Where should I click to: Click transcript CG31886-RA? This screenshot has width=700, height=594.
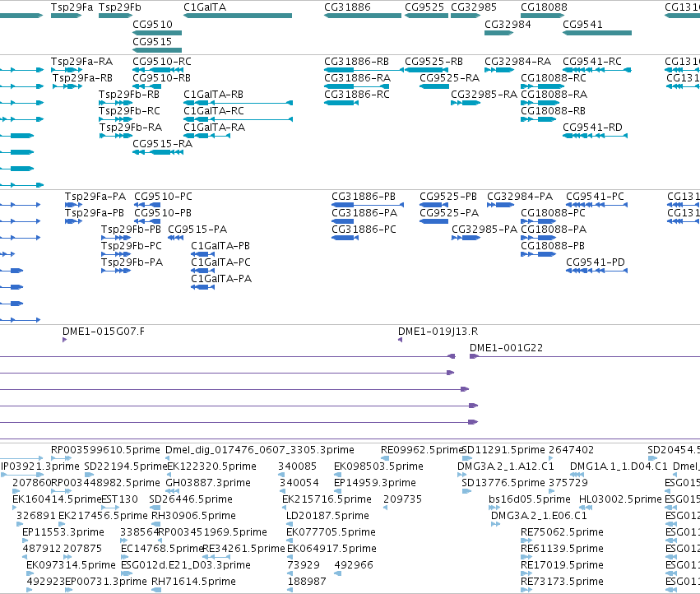[x=357, y=86]
